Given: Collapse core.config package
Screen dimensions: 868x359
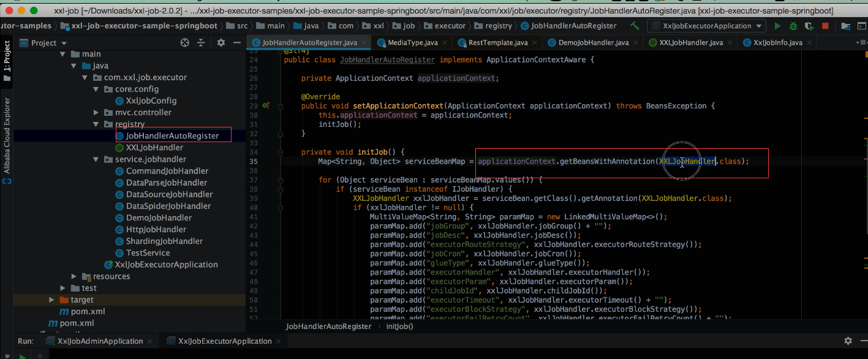Looking at the screenshot, I should pos(96,89).
